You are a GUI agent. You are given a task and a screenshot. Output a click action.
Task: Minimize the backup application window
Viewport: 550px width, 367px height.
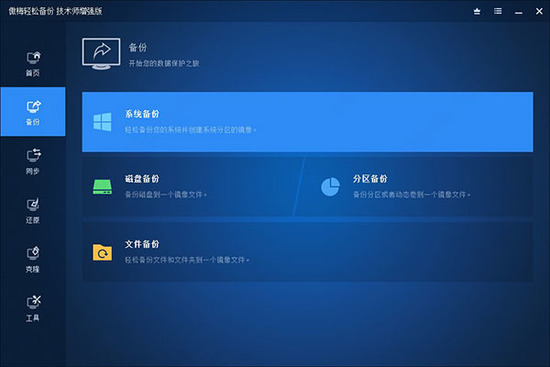pos(519,12)
